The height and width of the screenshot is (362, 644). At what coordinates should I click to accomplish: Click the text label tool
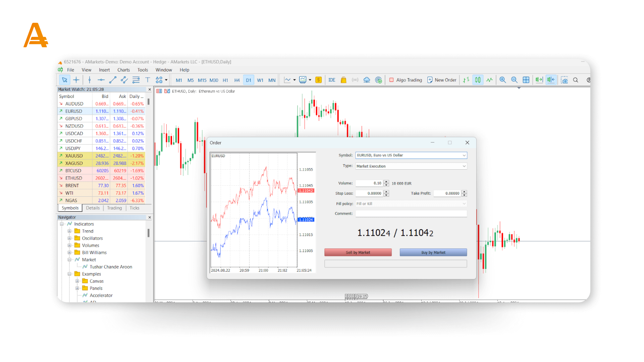(148, 80)
